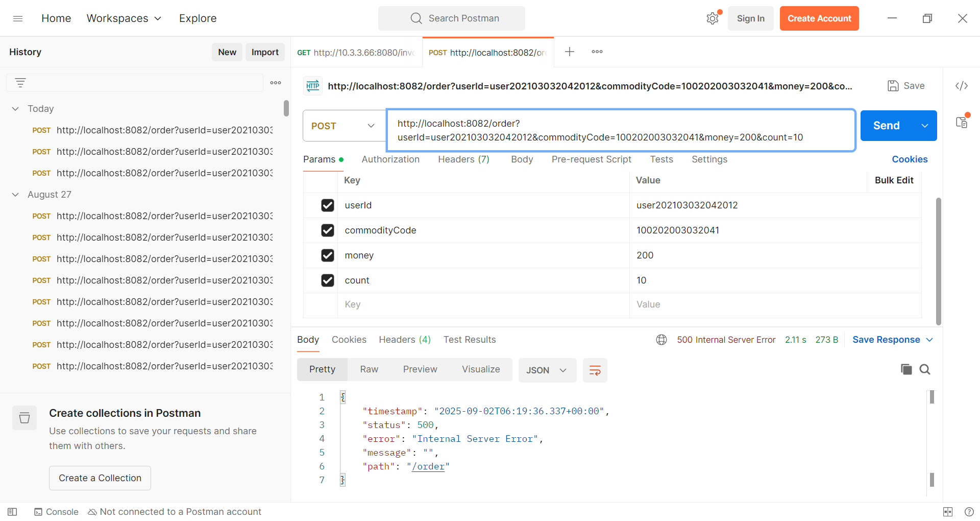Image resolution: width=980 pixels, height=521 pixels.
Task: Click the empty Key field in params
Action: [x=483, y=304]
